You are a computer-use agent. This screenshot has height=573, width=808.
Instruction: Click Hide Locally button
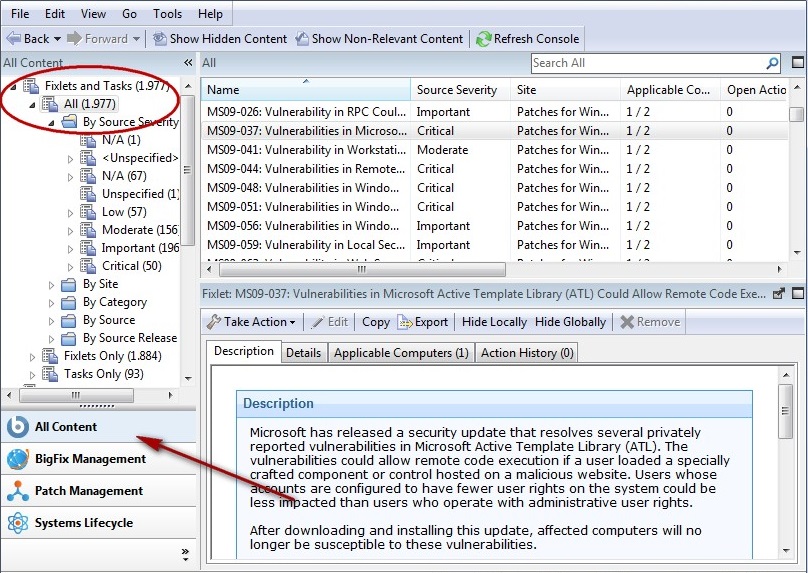[494, 322]
